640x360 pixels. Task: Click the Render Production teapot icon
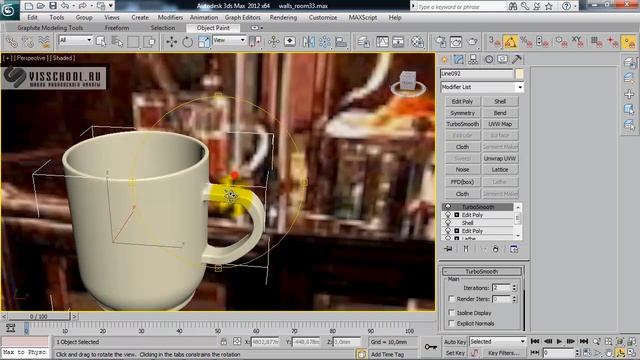coord(472,42)
